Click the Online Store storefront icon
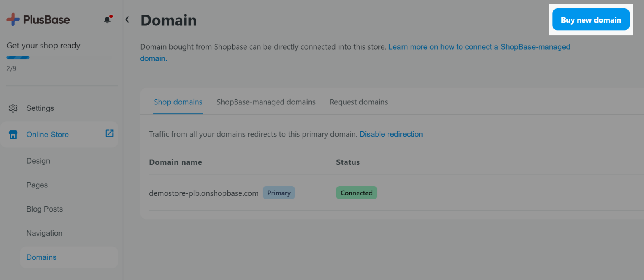 (x=13, y=135)
